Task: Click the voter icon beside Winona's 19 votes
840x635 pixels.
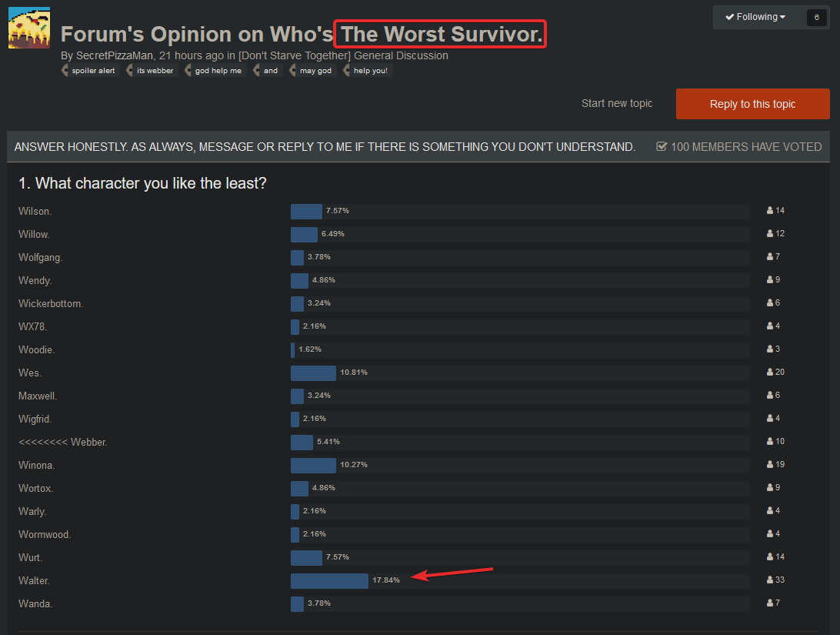Action: click(769, 464)
